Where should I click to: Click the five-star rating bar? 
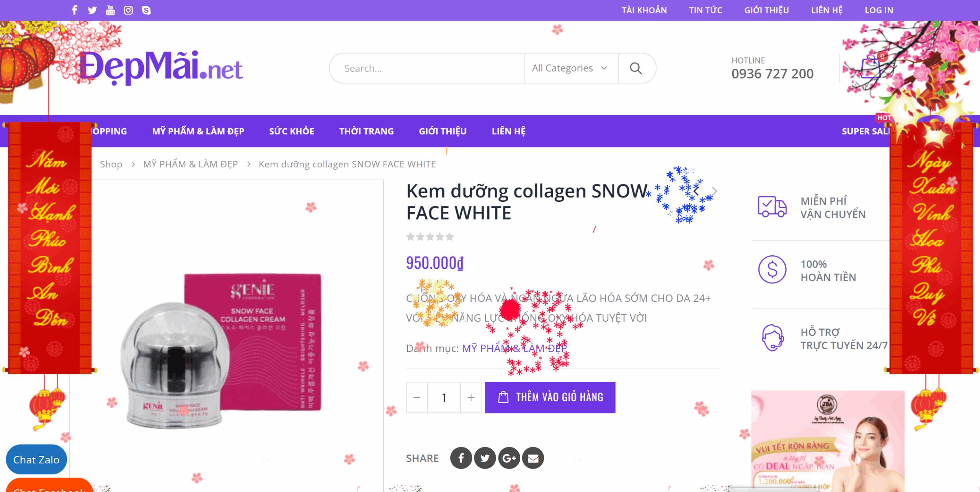430,237
